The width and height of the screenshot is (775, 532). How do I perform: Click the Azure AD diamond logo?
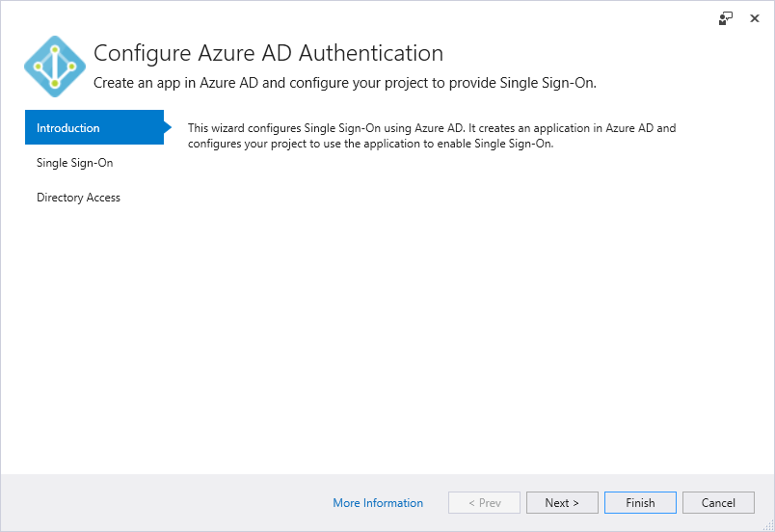click(x=55, y=66)
